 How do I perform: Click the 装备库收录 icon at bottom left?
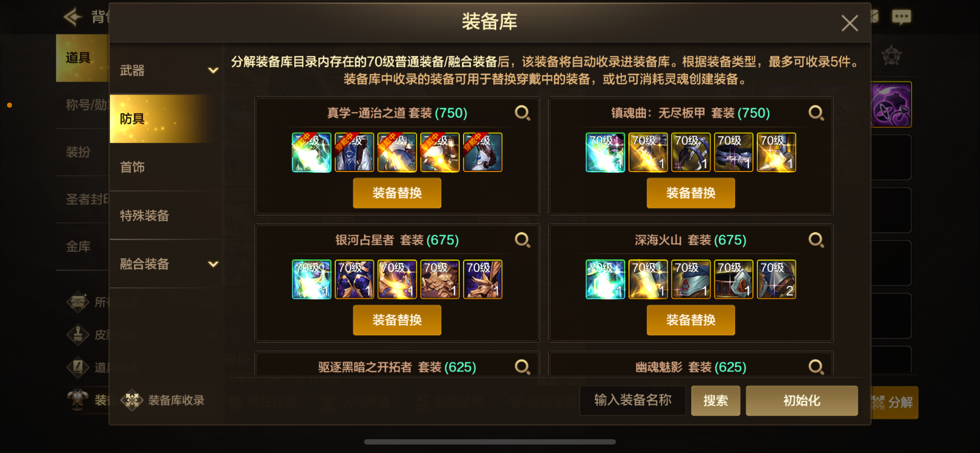[132, 400]
